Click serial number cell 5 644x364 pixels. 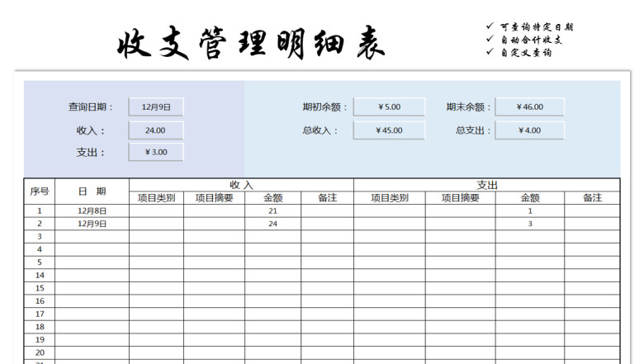(x=40, y=262)
